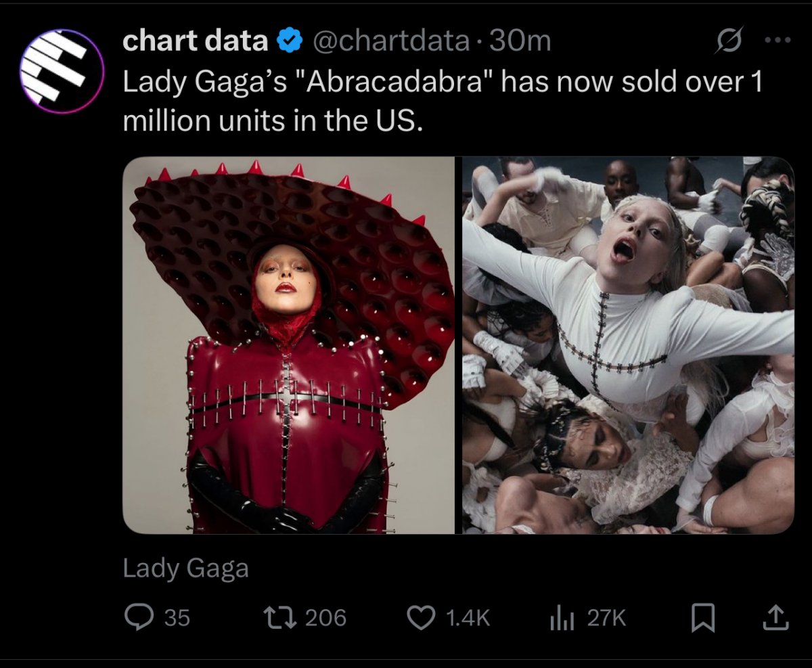Image resolution: width=812 pixels, height=668 pixels.
Task: Like the post with heart icon
Action: [x=422, y=618]
